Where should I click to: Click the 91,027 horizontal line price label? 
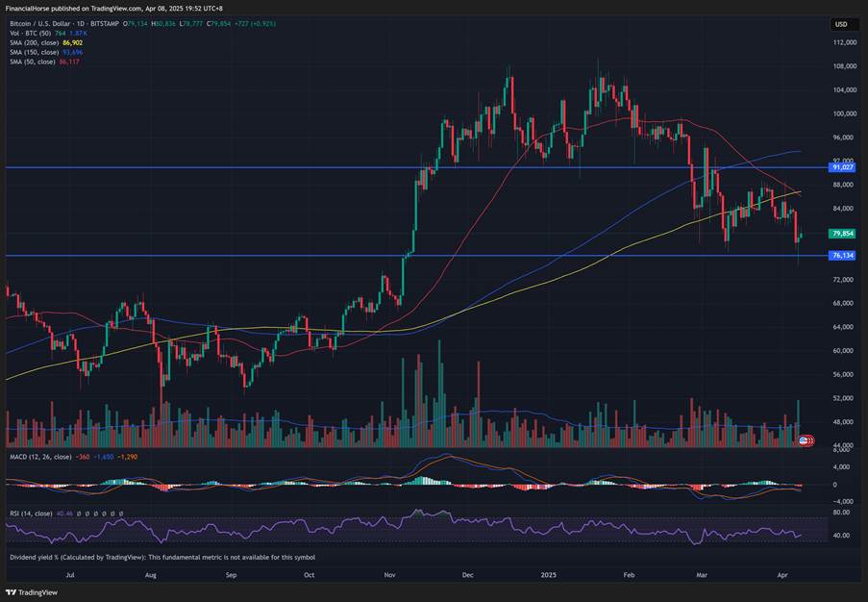843,167
